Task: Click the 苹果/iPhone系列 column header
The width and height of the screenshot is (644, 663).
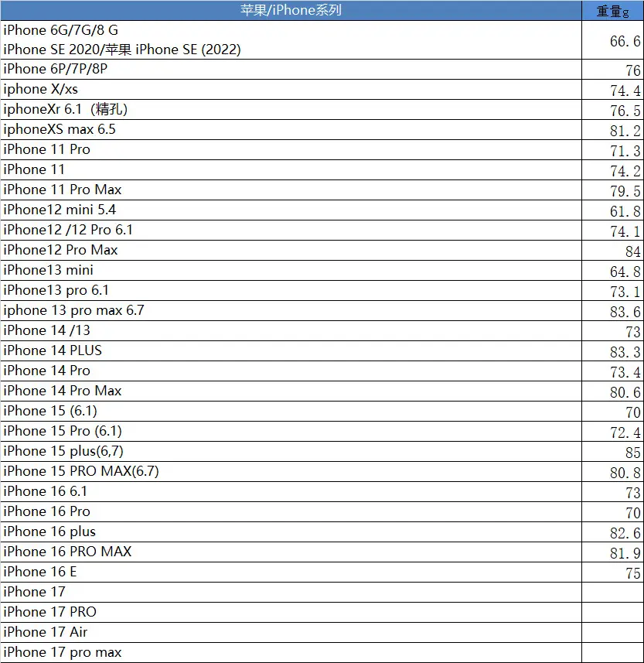Action: click(x=291, y=10)
